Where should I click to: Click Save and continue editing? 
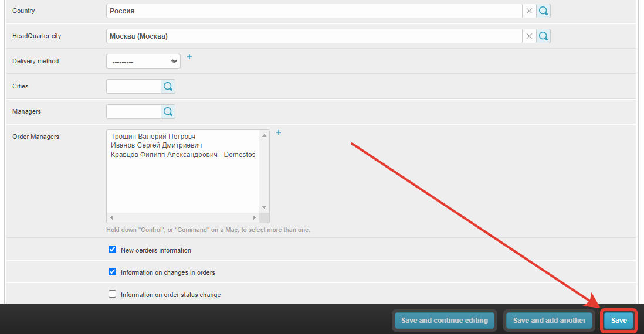[444, 321]
